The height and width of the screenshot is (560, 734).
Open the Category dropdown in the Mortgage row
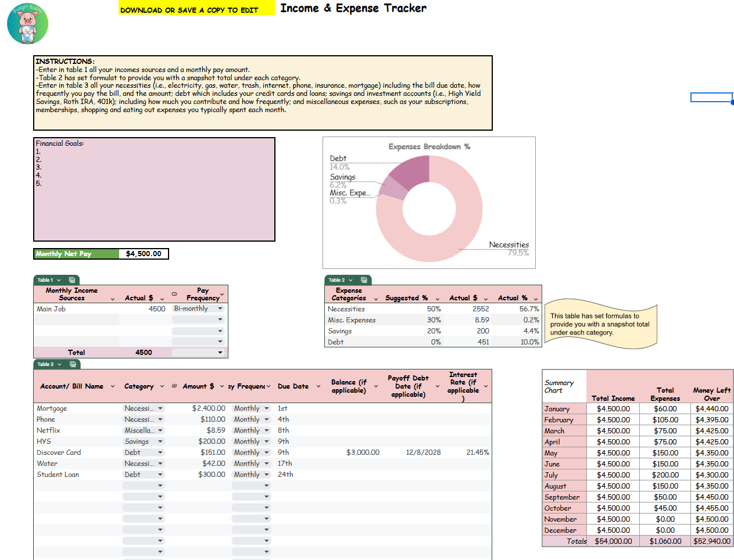point(162,408)
